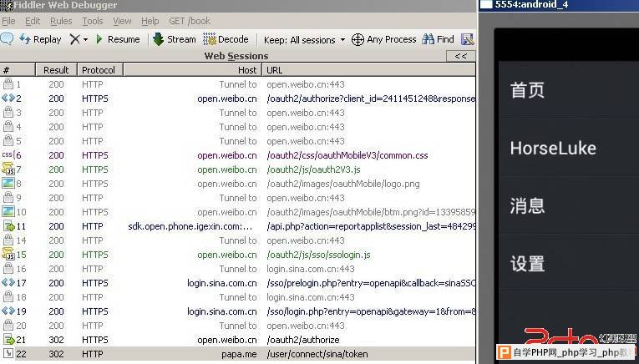
Task: Click the redirect icon of session 22
Action: [8, 354]
